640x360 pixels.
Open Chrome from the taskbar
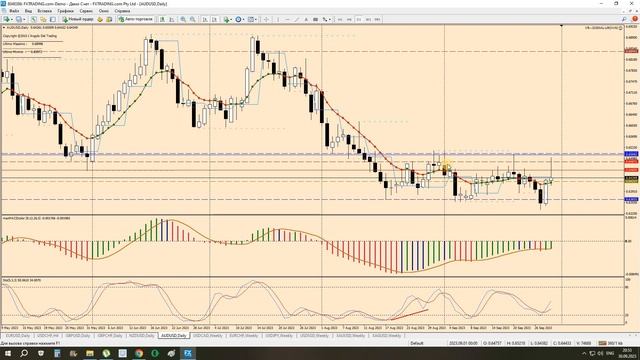coord(139,353)
